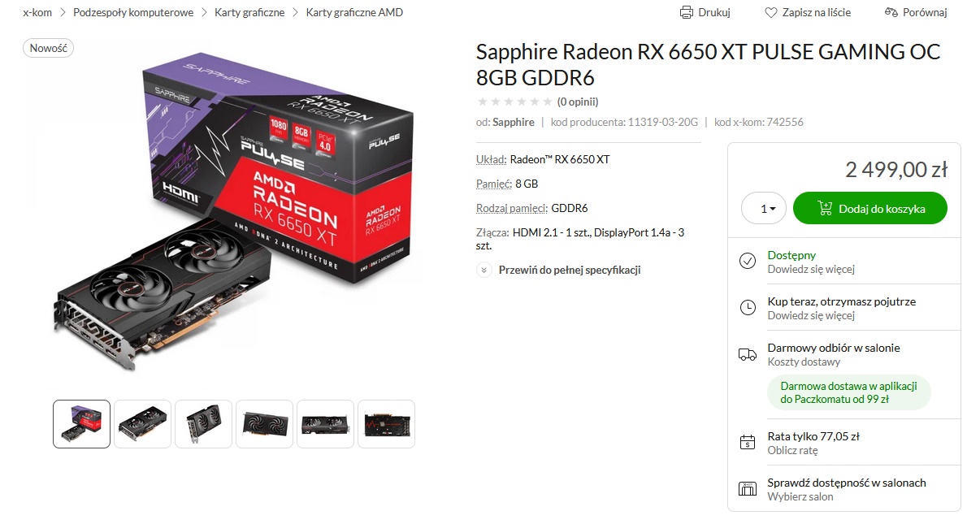
Task: Click the scales icon for Porównaj
Action: coord(891,12)
